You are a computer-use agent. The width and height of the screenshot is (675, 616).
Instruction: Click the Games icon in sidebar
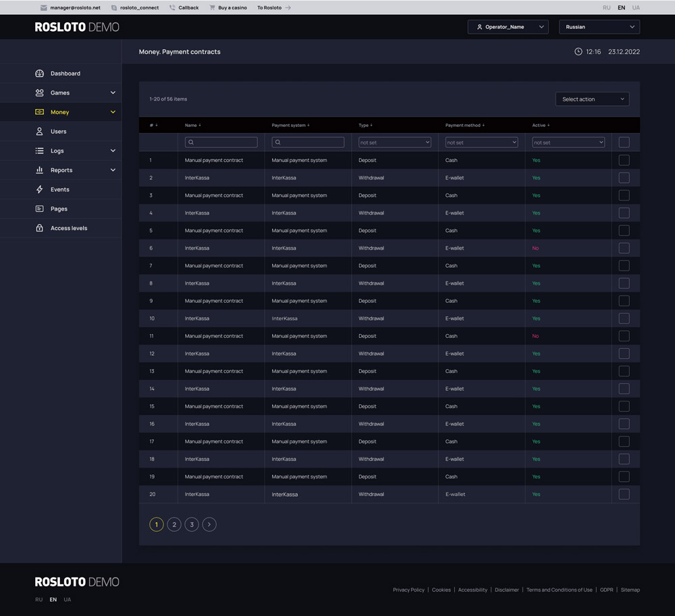[39, 93]
